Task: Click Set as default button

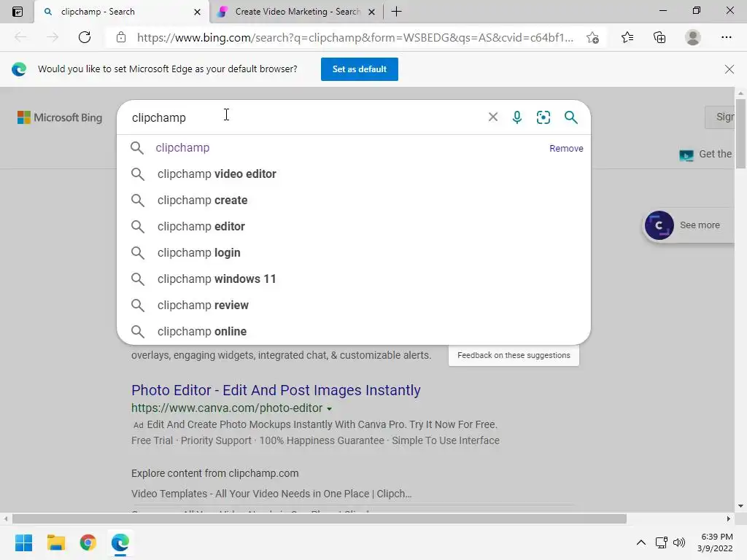Action: pos(359,69)
